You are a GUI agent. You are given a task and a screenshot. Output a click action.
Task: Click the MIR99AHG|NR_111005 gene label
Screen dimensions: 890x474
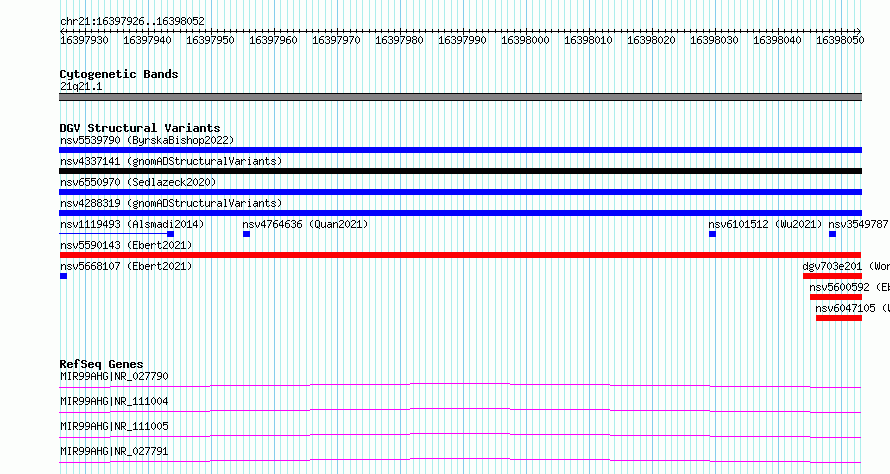pyautogui.click(x=114, y=426)
